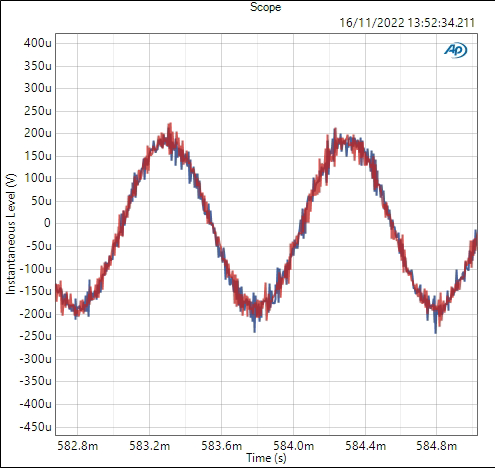
Task: Click the Time (s) axis title
Action: click(266, 458)
